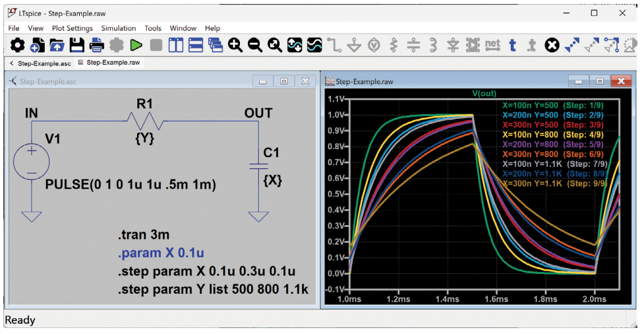Image resolution: width=644 pixels, height=334 pixels.
Task: Open the Tools menu
Action: click(x=153, y=28)
